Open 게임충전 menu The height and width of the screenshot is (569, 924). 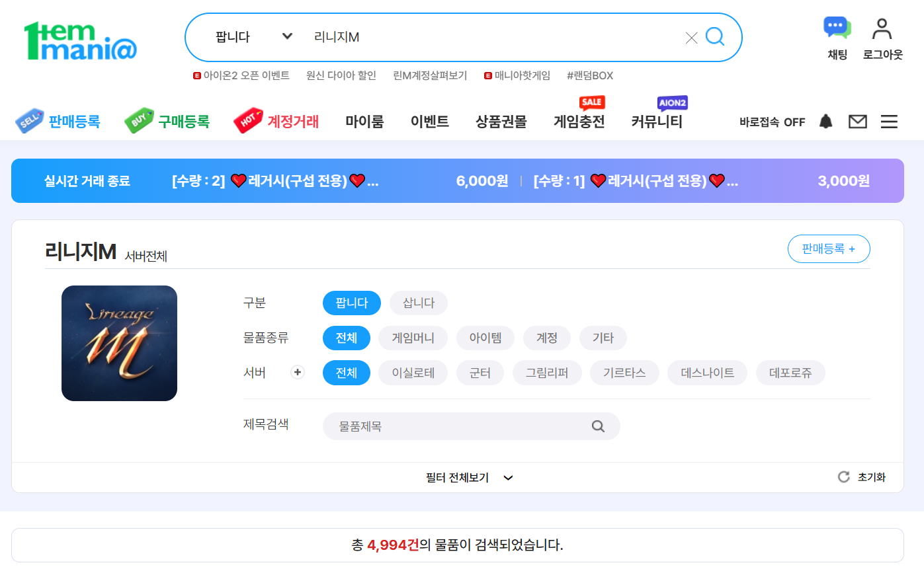tap(579, 122)
